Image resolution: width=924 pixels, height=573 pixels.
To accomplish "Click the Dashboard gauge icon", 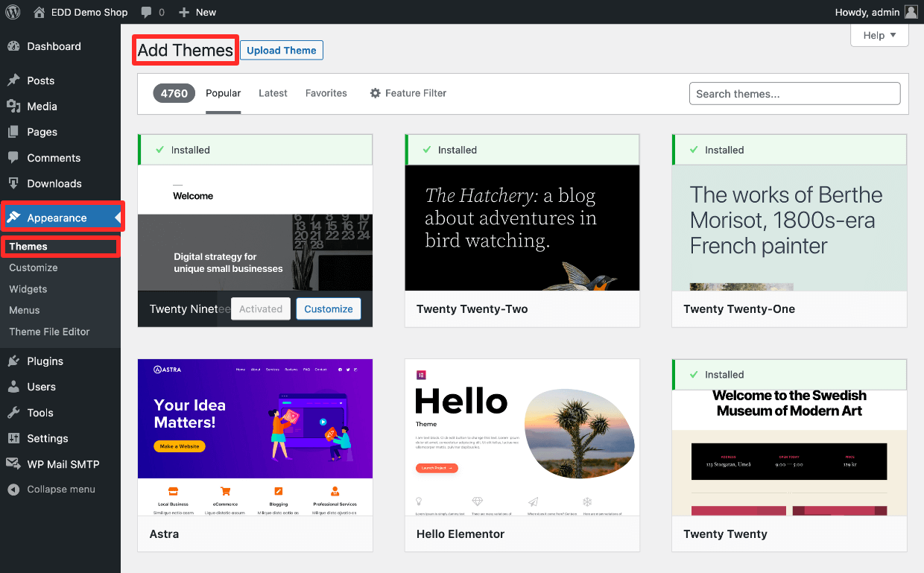I will coord(13,46).
